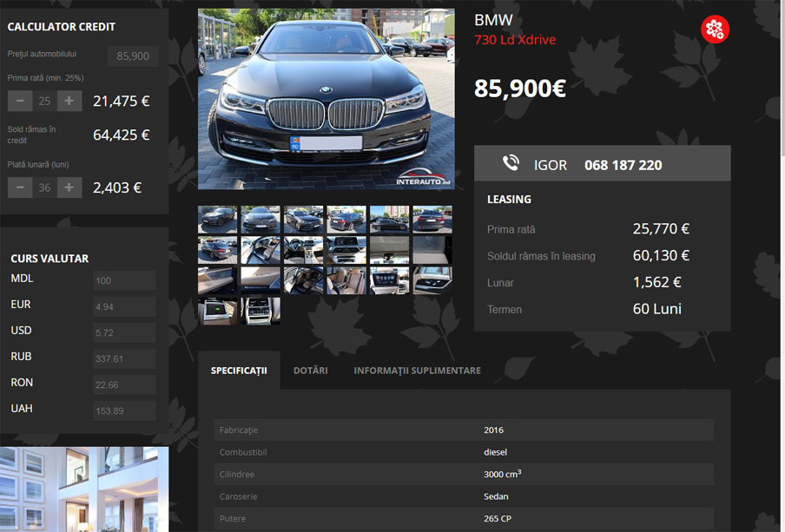Click the red round flower icon
The width and height of the screenshot is (785, 532).
[715, 29]
